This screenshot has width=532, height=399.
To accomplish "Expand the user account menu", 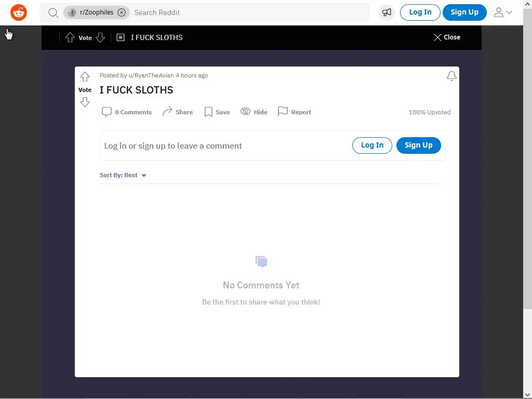I will (502, 12).
